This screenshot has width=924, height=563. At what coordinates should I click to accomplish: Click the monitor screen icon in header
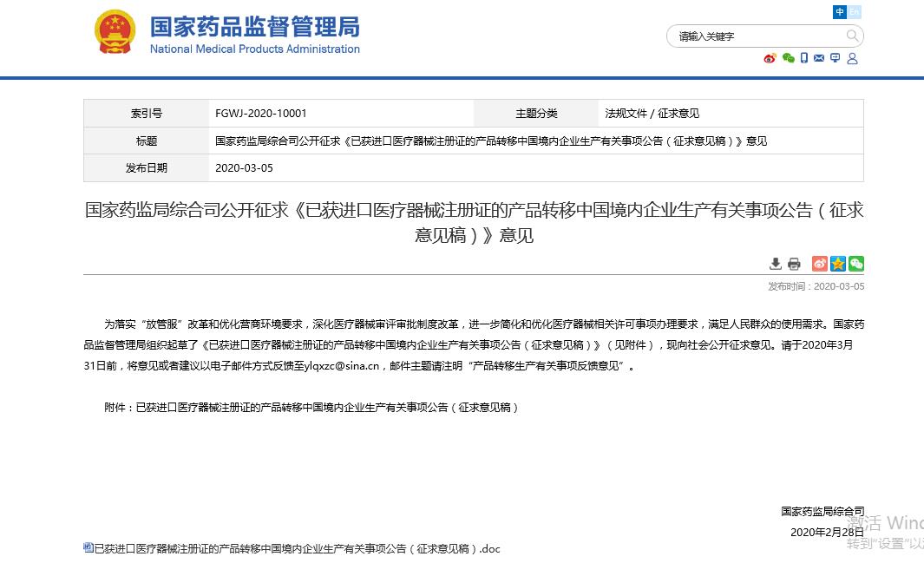[835, 58]
